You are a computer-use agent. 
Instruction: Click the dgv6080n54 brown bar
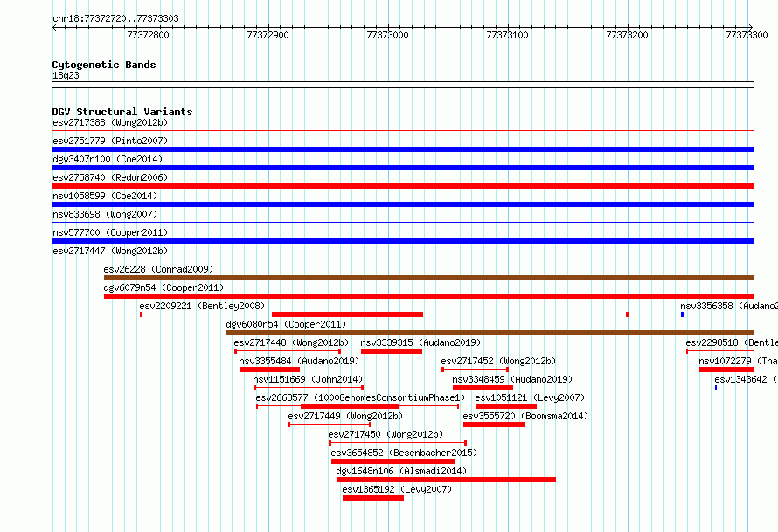point(490,333)
